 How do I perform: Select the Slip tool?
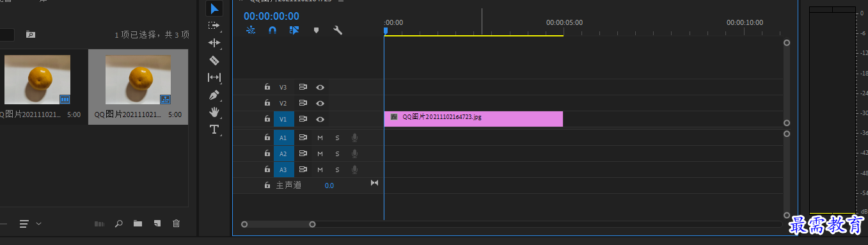coord(214,77)
